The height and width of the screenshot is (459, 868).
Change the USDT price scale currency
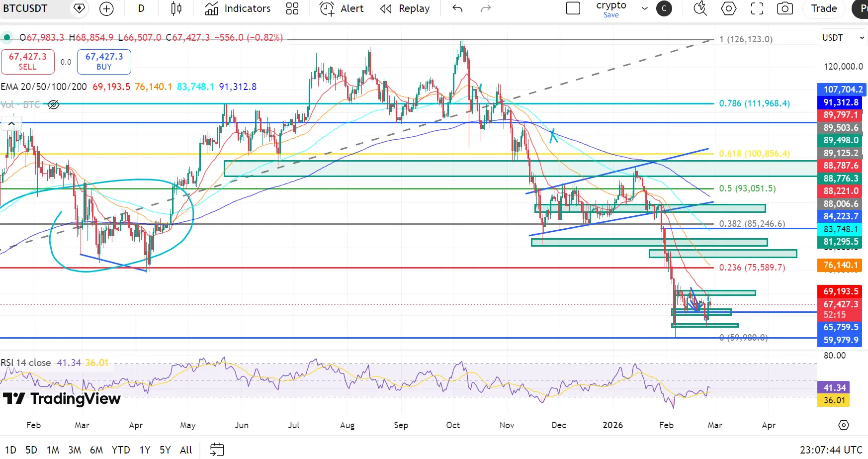coord(843,38)
